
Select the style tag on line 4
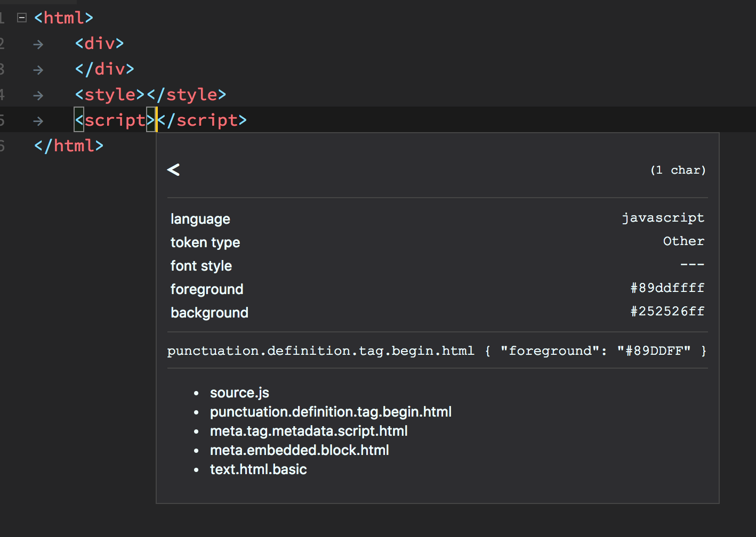pos(109,94)
